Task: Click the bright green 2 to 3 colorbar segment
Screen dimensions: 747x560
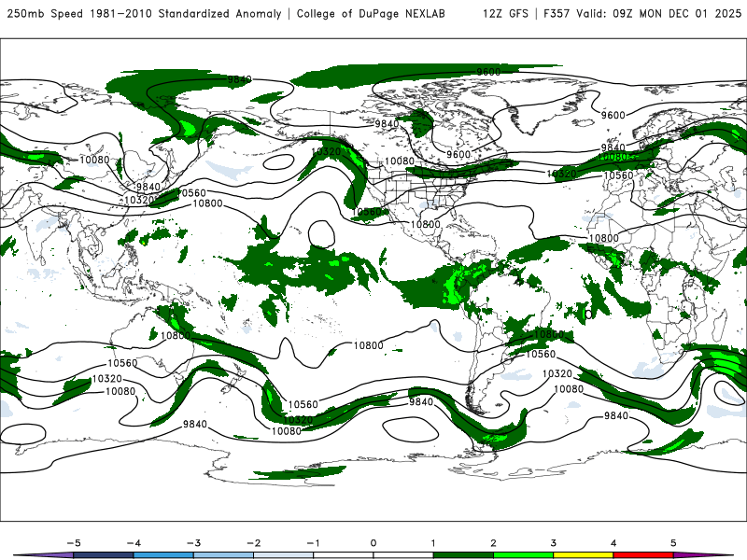Action: [x=524, y=555]
